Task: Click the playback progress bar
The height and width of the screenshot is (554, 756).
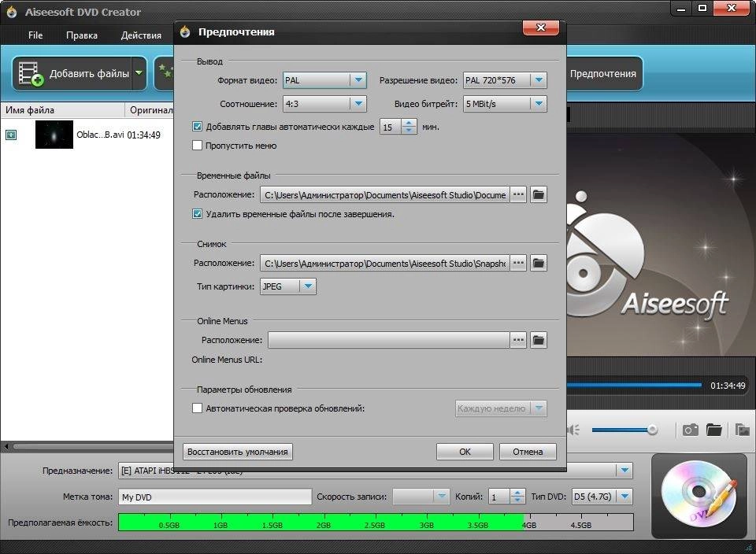Action: 634,385
